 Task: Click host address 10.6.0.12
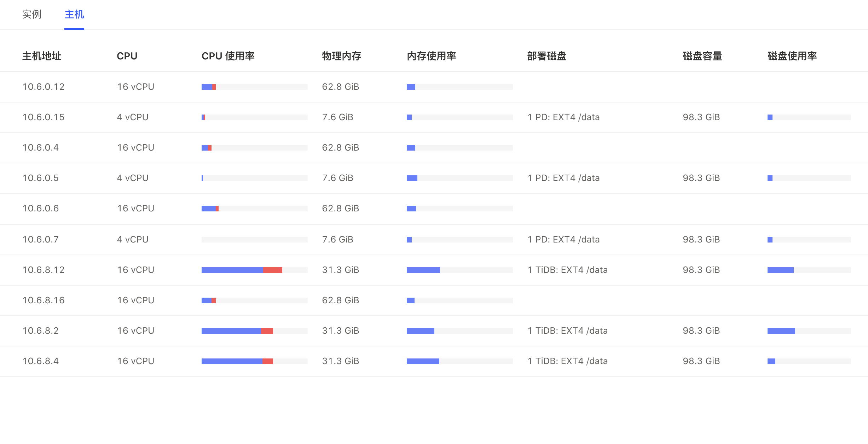point(44,87)
